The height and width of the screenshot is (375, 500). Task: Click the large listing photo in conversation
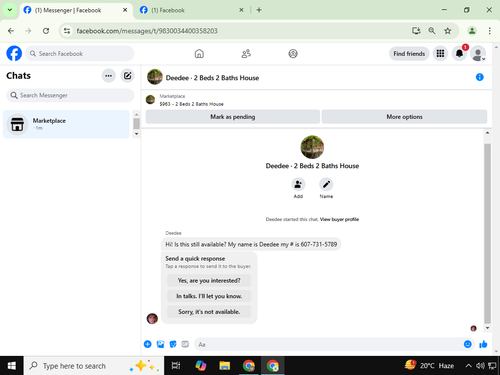click(x=312, y=147)
